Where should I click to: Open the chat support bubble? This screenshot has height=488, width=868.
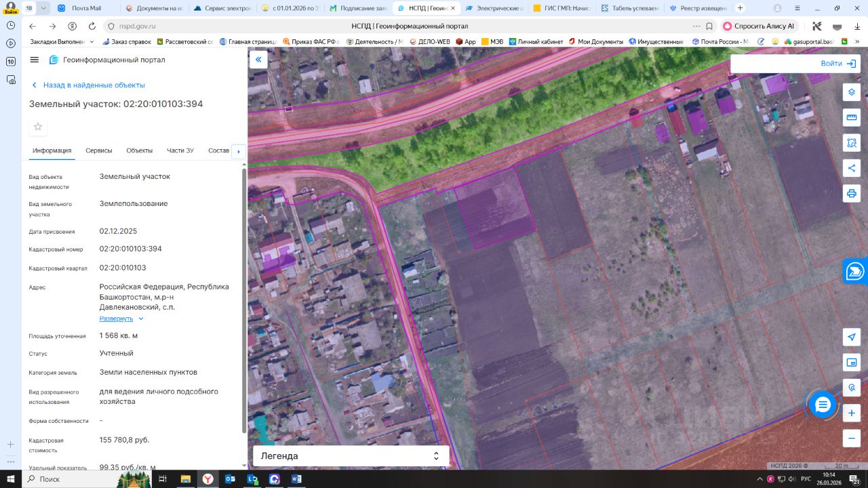[x=823, y=405]
